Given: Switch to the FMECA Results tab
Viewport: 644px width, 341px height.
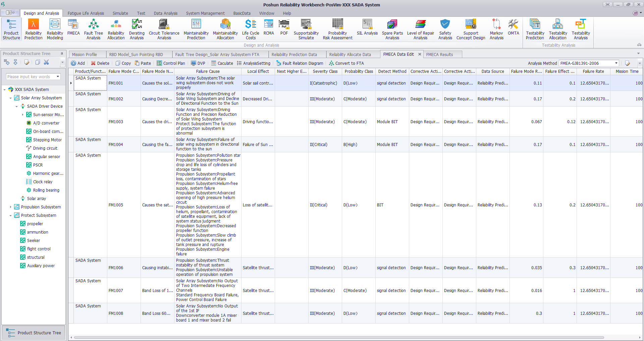Looking at the screenshot, I should click(439, 55).
